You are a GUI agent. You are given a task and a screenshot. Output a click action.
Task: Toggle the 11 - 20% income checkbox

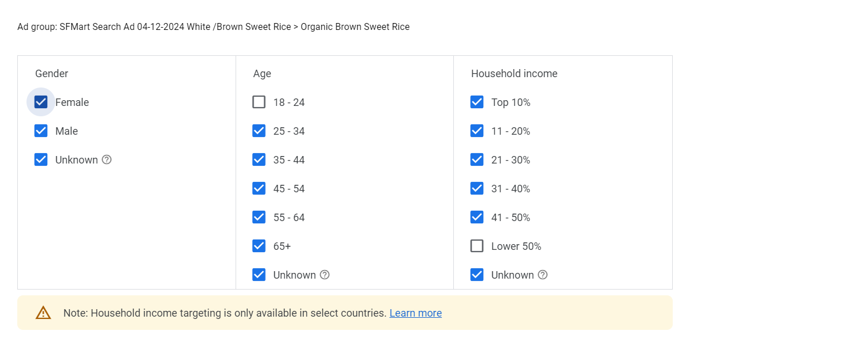click(x=477, y=131)
